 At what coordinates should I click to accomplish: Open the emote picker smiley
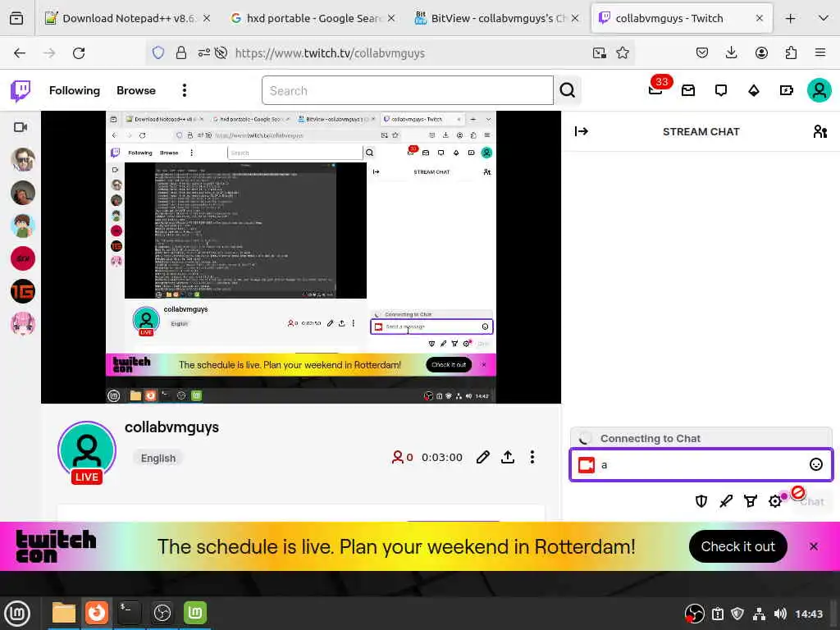tap(816, 464)
